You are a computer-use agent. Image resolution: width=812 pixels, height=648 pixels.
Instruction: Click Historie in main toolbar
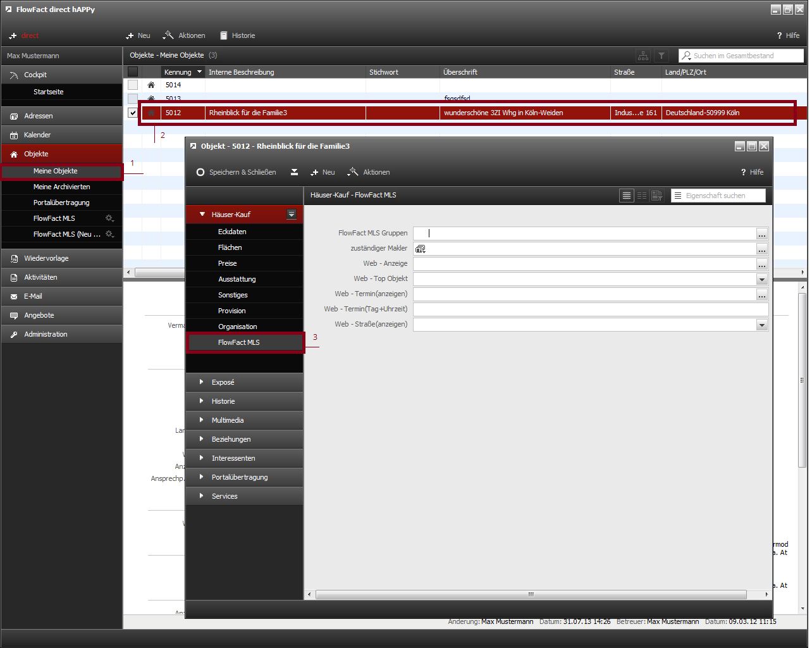pyautogui.click(x=238, y=35)
